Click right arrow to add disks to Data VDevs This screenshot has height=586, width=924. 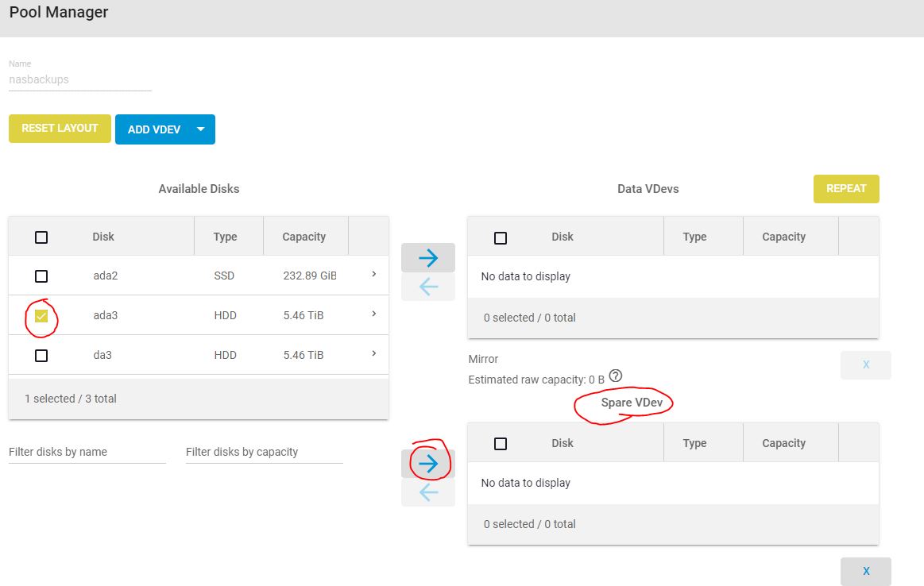[427, 258]
